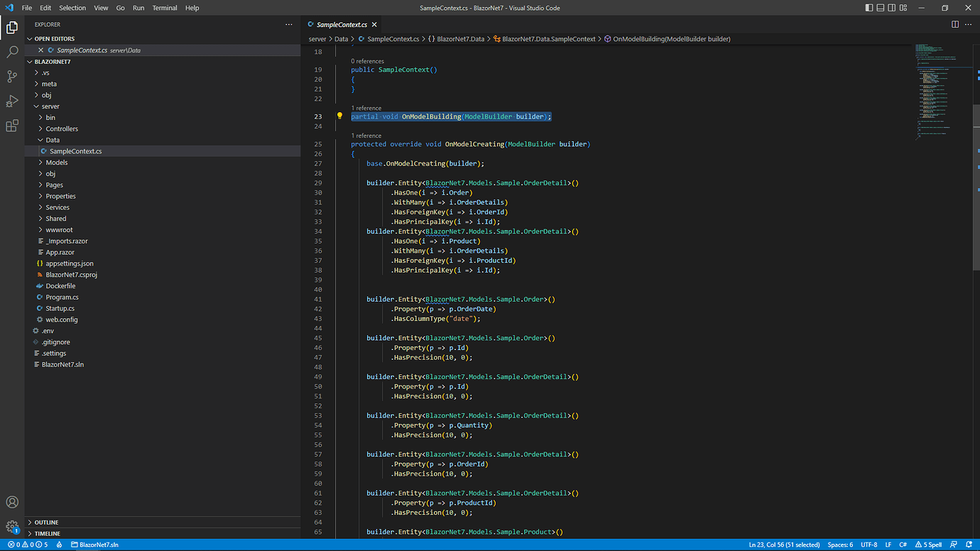
Task: Expand the Outline section
Action: click(46, 523)
